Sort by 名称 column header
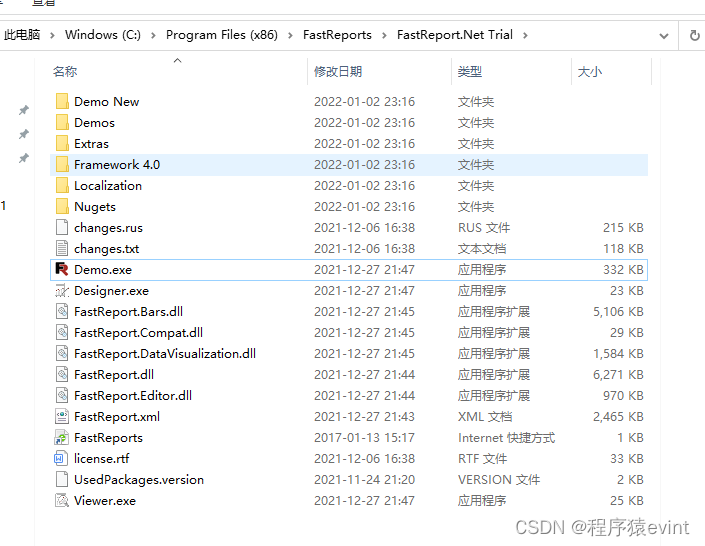 65,72
